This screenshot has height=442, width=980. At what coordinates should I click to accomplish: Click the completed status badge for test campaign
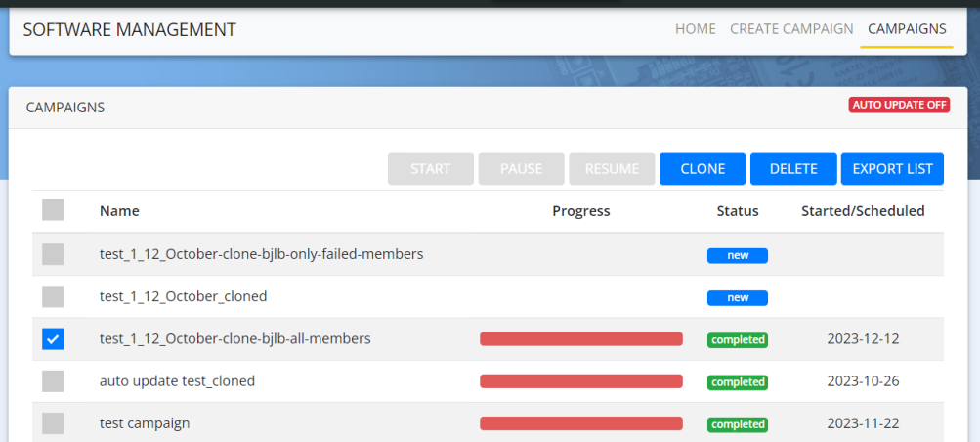[738, 424]
